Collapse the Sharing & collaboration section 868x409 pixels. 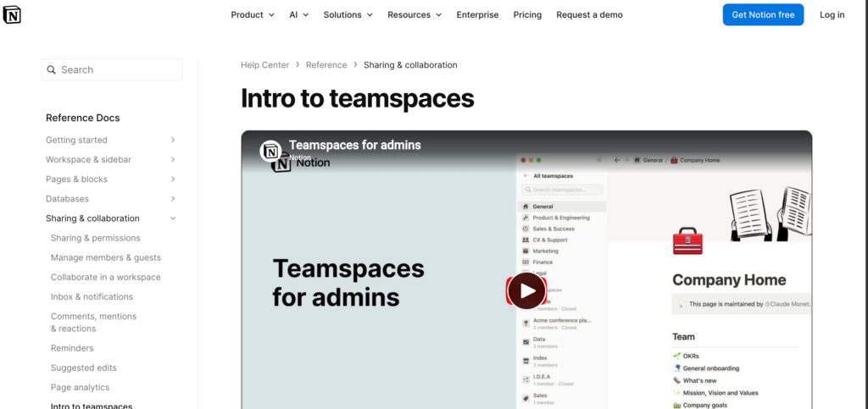(x=173, y=218)
